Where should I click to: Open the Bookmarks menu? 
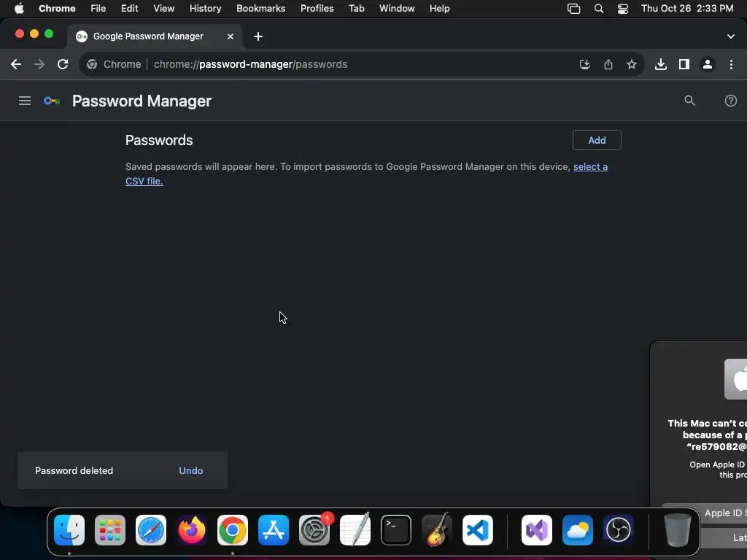point(260,8)
